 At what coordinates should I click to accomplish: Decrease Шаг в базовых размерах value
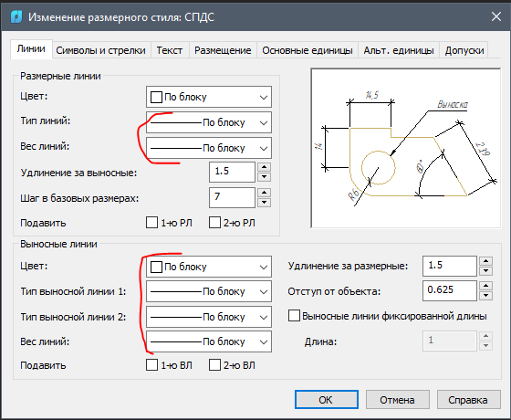pyautogui.click(x=264, y=203)
